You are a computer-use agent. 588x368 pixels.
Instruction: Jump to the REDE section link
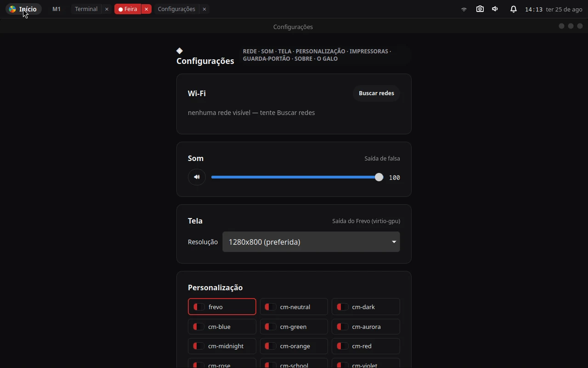click(250, 51)
